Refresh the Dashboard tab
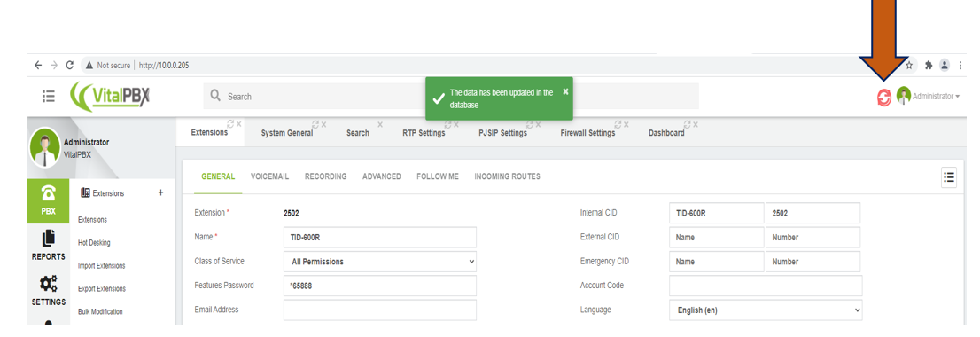This screenshot has height=337, width=980. tap(687, 124)
